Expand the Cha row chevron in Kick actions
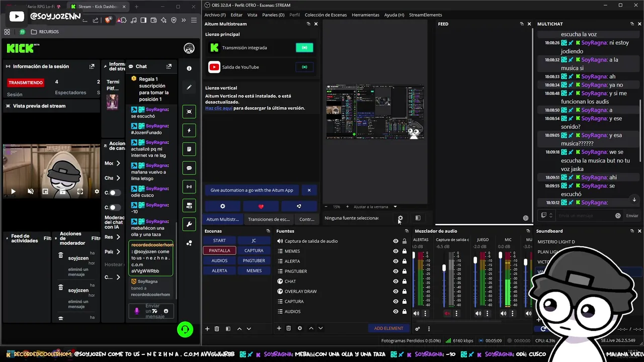 pos(118,178)
